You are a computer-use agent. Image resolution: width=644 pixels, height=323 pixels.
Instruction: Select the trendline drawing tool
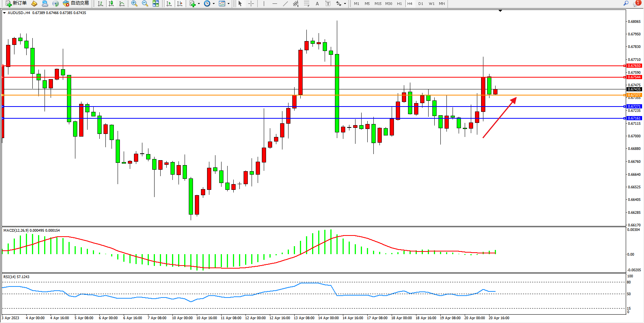285,3
